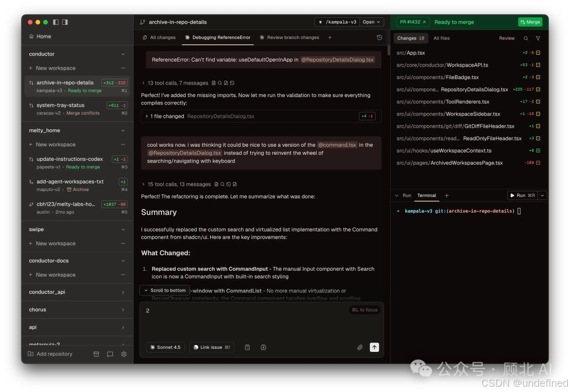Open feedback chat bubble icon

pos(110,354)
